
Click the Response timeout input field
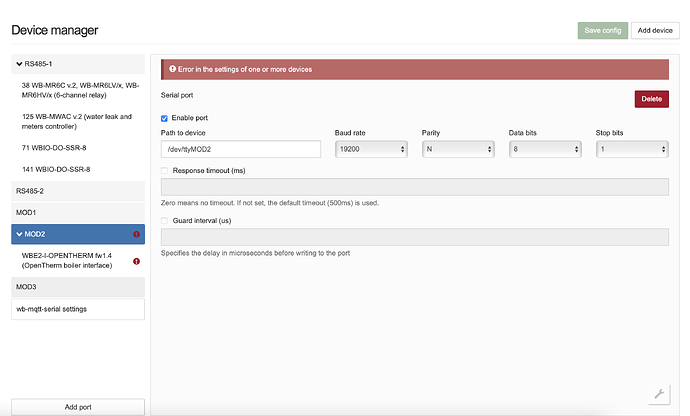415,187
